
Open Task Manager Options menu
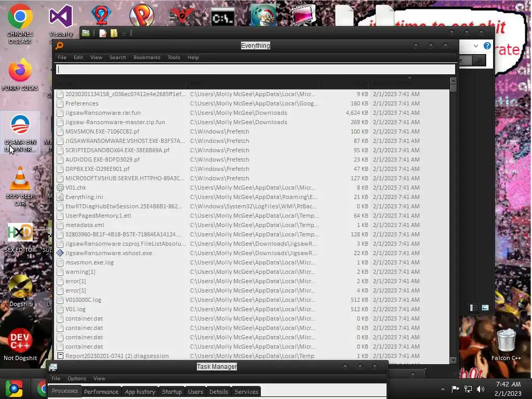click(77, 378)
